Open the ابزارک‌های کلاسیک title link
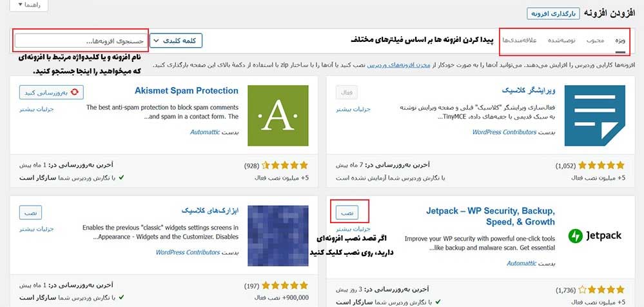This screenshot has height=307, width=644. 210,211
